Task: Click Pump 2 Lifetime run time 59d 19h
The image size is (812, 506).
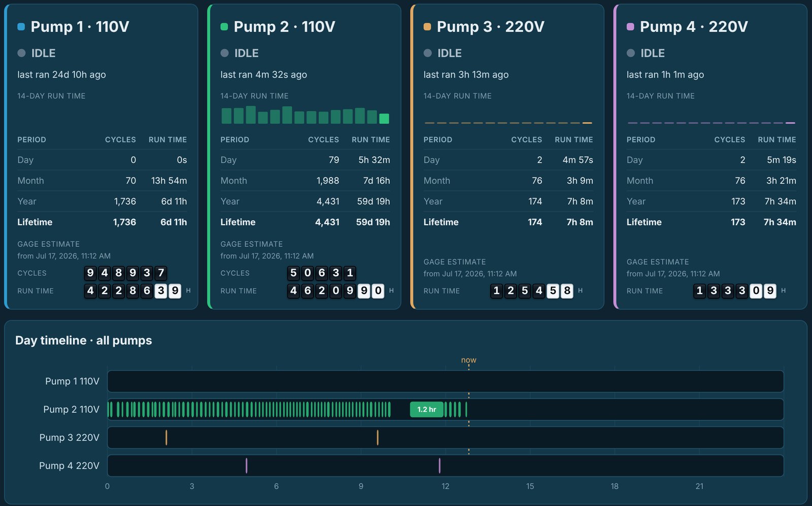Action: pos(373,222)
